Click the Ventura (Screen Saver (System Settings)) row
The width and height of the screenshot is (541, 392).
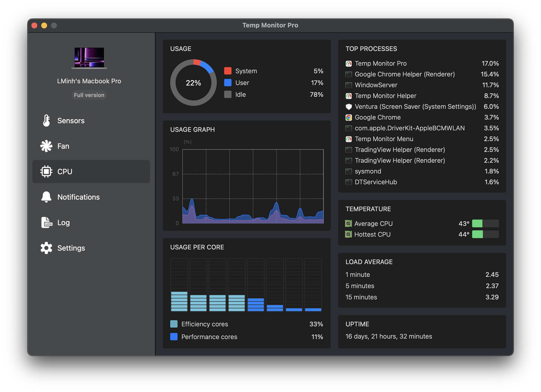[x=422, y=107]
